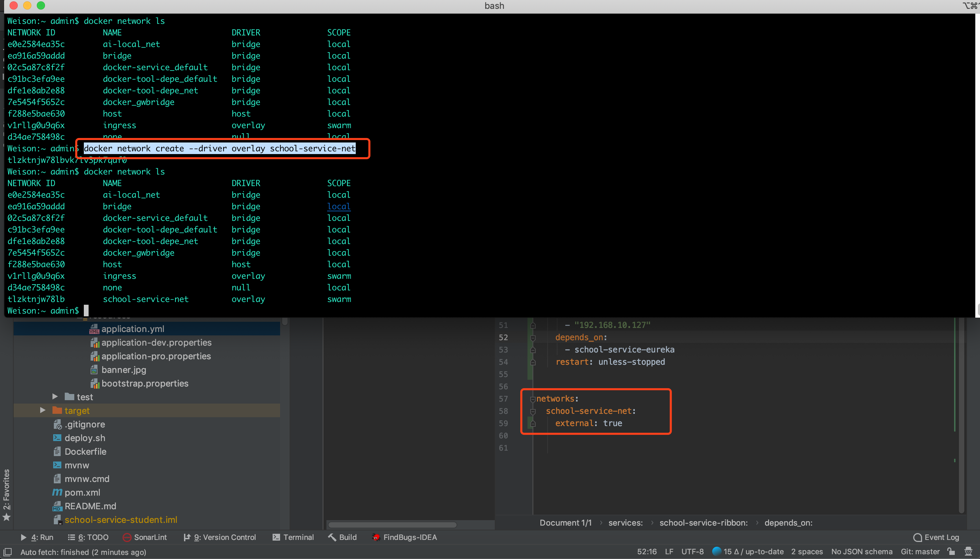This screenshot has width=980, height=559.
Task: Click the bootstrap.properties file icon
Action: click(x=94, y=383)
